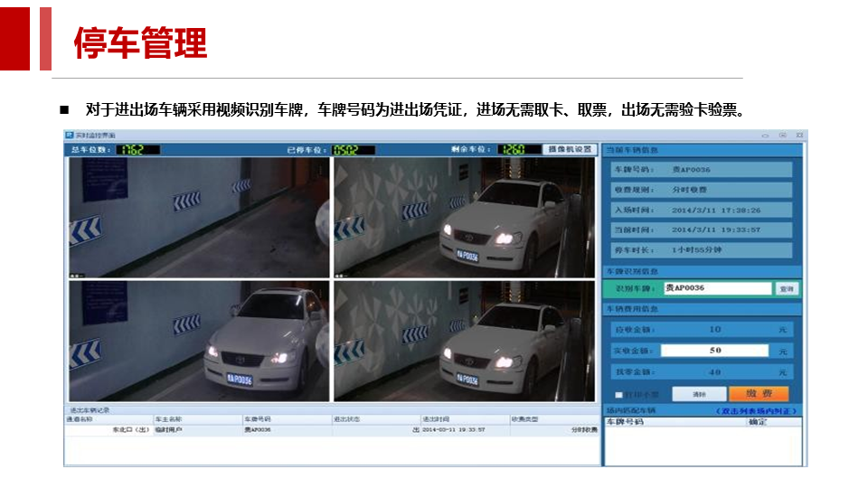Select the bottom-left camera feed

(x=199, y=341)
